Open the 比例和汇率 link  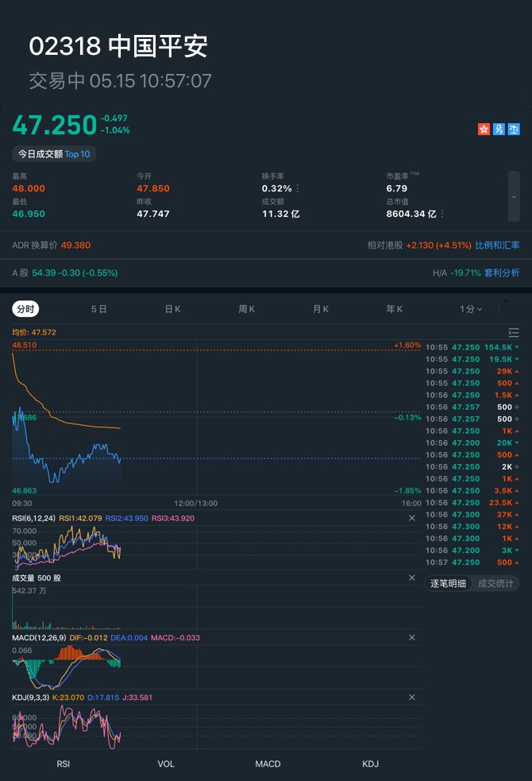(497, 245)
